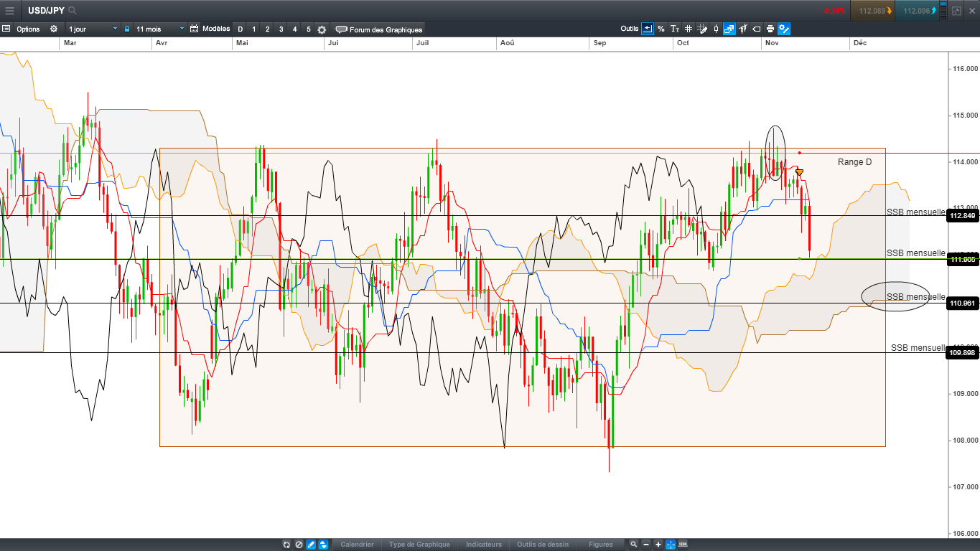The height and width of the screenshot is (551, 980).
Task: Click the magnifier zoom icon in bottom bar
Action: tap(633, 545)
